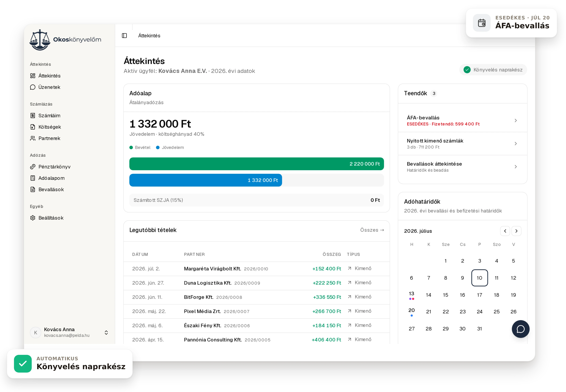
Task: Click the calendar icon in ÁFA-bevallás notification
Action: [x=482, y=23]
